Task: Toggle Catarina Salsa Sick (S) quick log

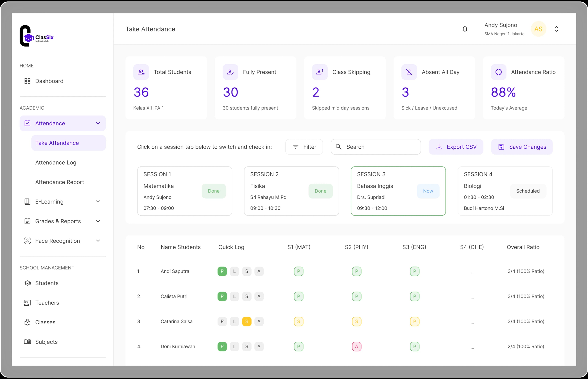Action: [x=247, y=321]
